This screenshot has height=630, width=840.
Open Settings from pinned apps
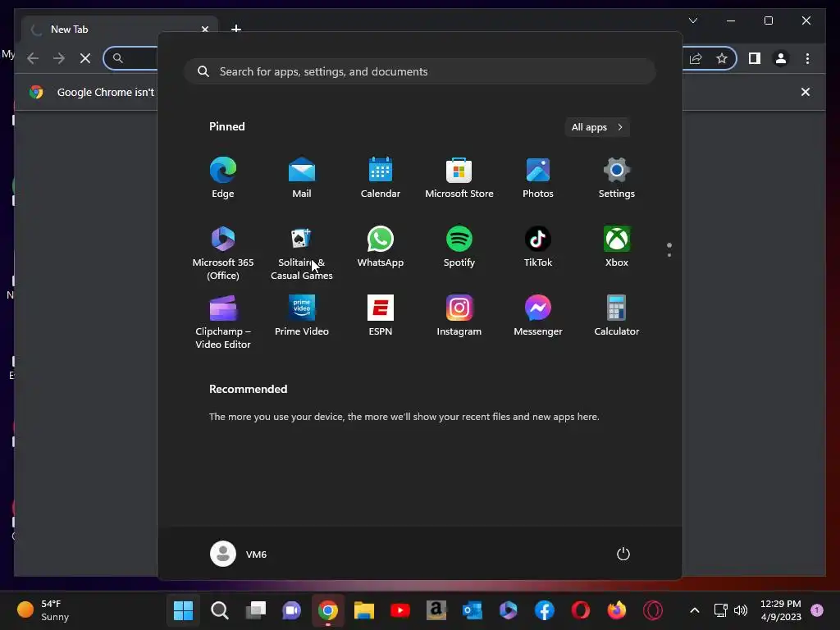click(x=617, y=178)
